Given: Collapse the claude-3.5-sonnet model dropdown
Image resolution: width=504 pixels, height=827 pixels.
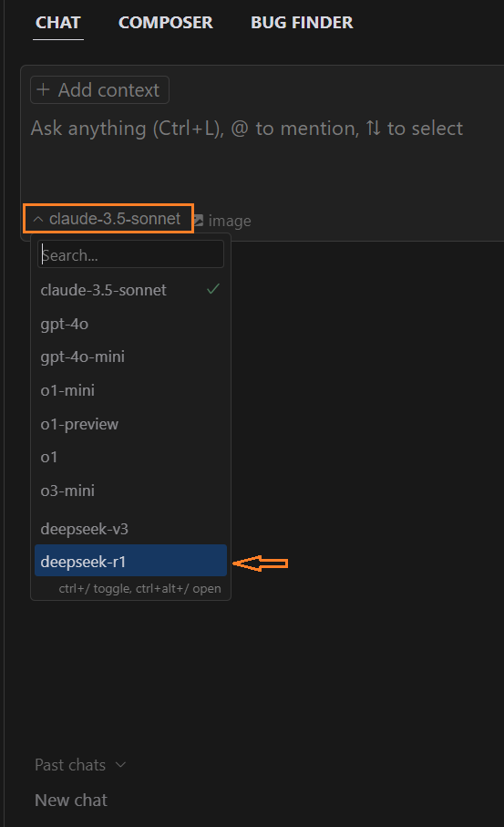Looking at the screenshot, I should (x=108, y=218).
